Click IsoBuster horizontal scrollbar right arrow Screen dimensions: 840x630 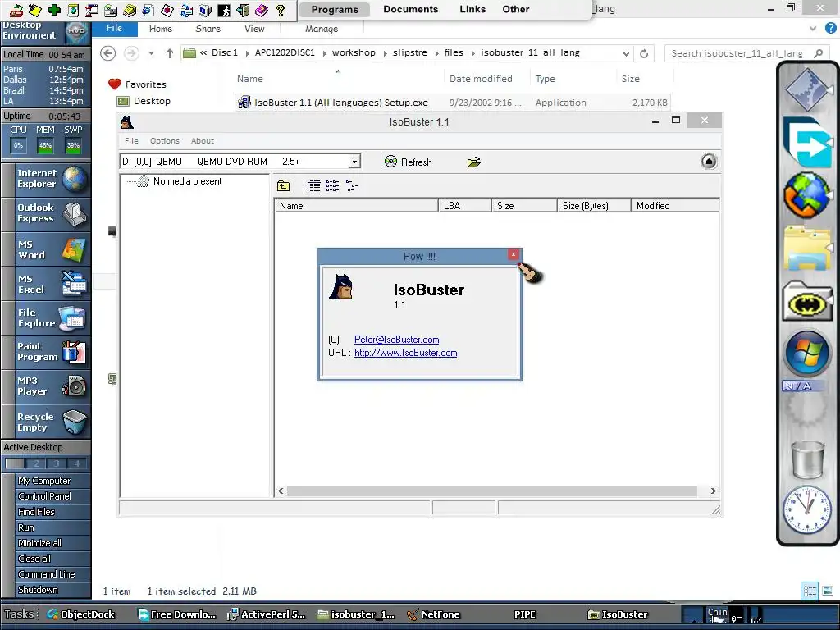(713, 491)
